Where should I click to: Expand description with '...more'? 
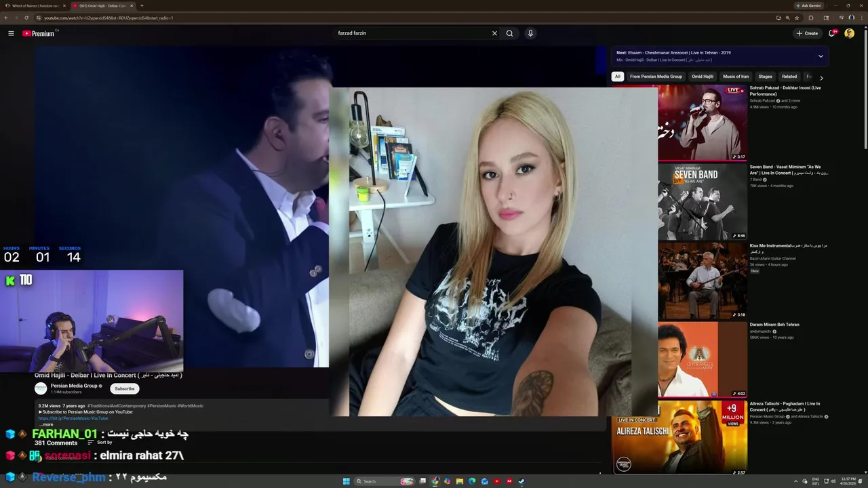pos(45,424)
